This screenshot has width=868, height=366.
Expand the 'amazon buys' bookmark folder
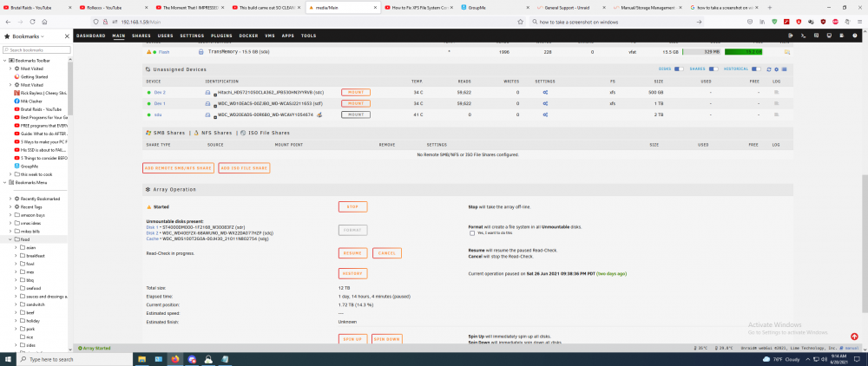(10, 214)
